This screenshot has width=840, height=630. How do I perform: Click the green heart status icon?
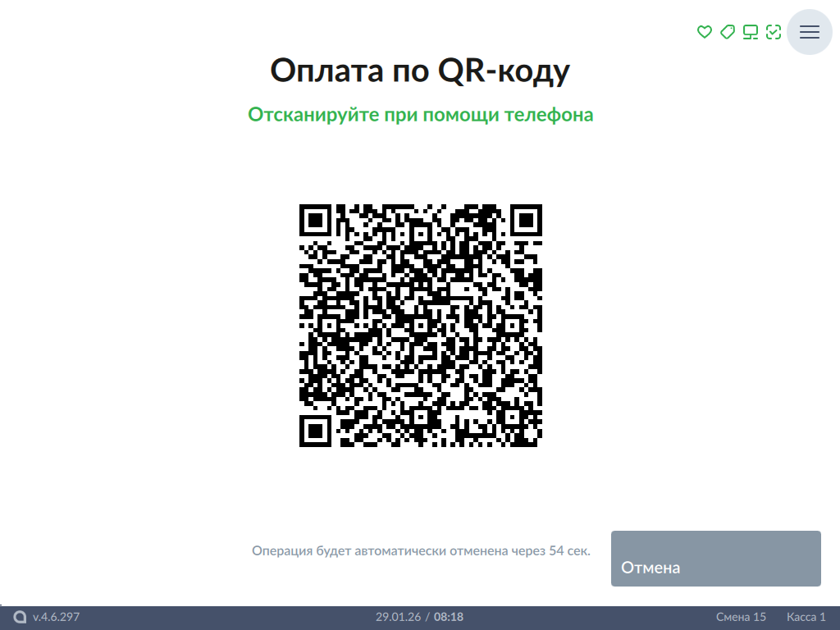coord(704,32)
